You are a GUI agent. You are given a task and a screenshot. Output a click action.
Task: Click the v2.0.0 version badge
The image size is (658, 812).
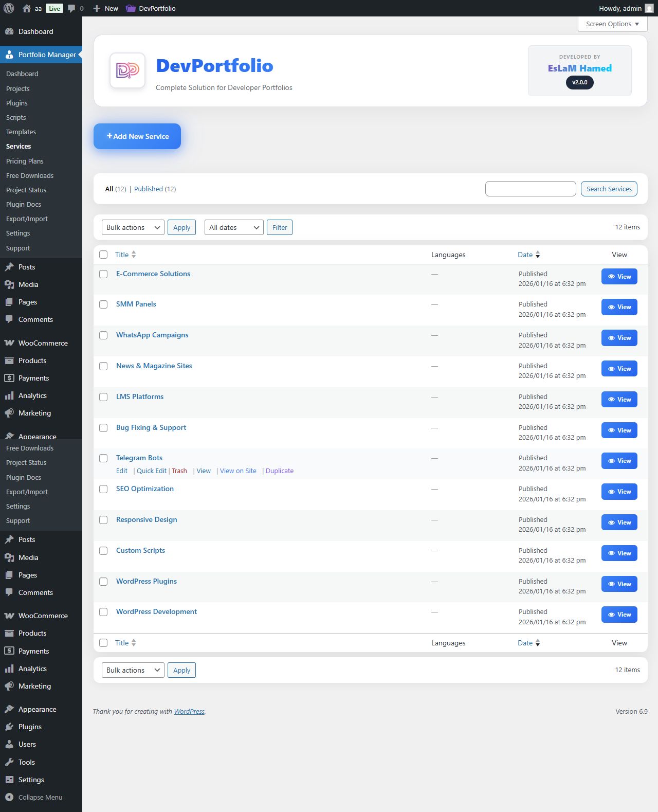pos(580,82)
